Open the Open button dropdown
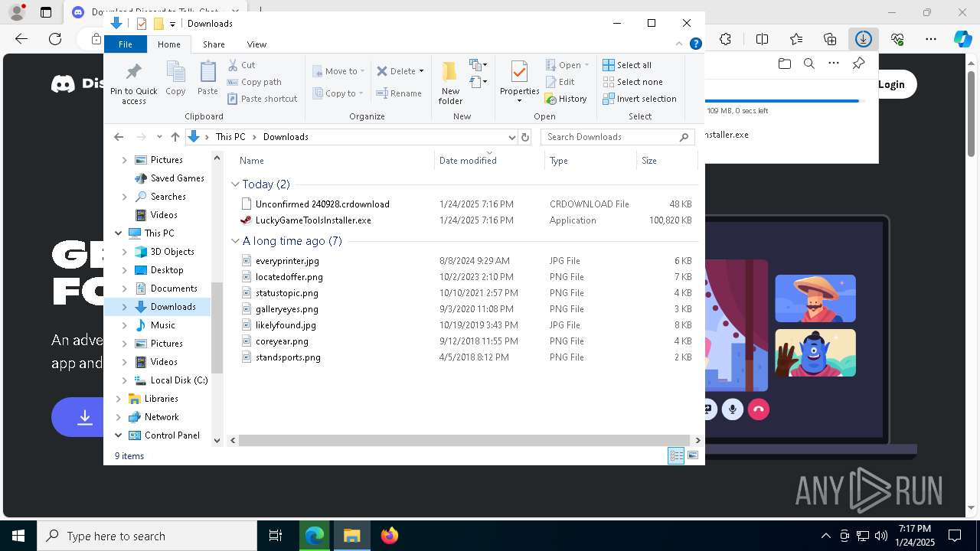This screenshot has width=980, height=551. 587,65
